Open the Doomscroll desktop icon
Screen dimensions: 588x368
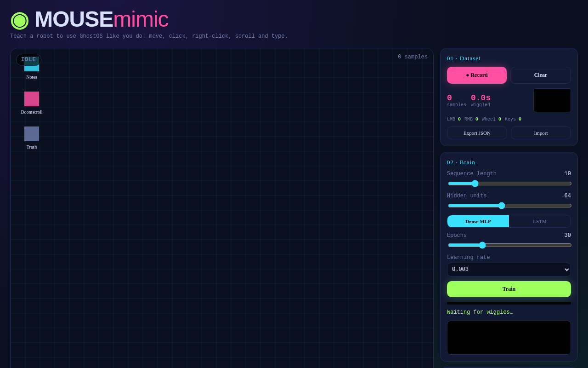pos(32,103)
